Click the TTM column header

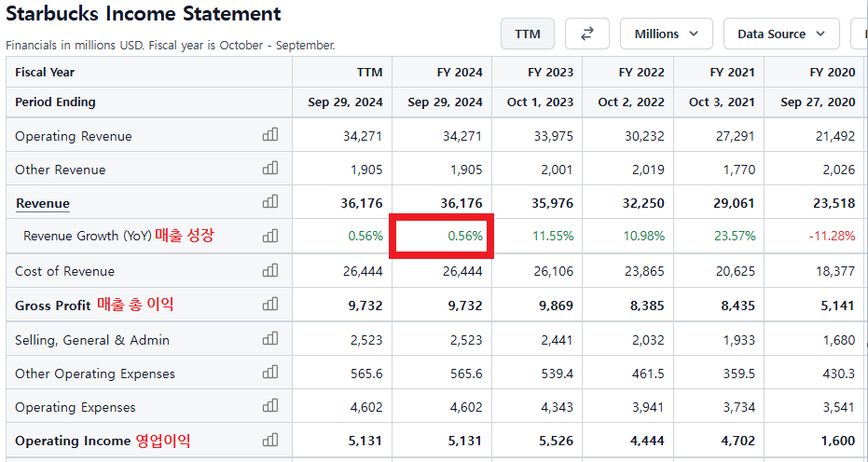(x=370, y=73)
